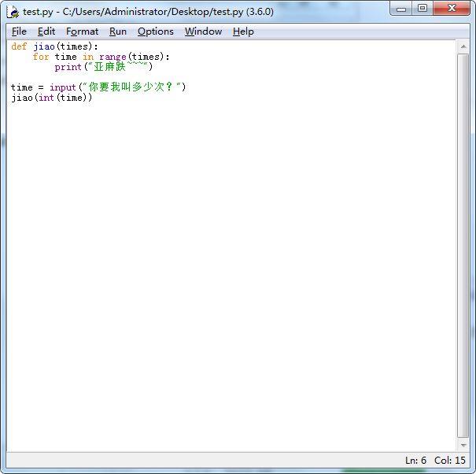Close the test.py editor window
This screenshot has height=474, width=476.
[452, 9]
